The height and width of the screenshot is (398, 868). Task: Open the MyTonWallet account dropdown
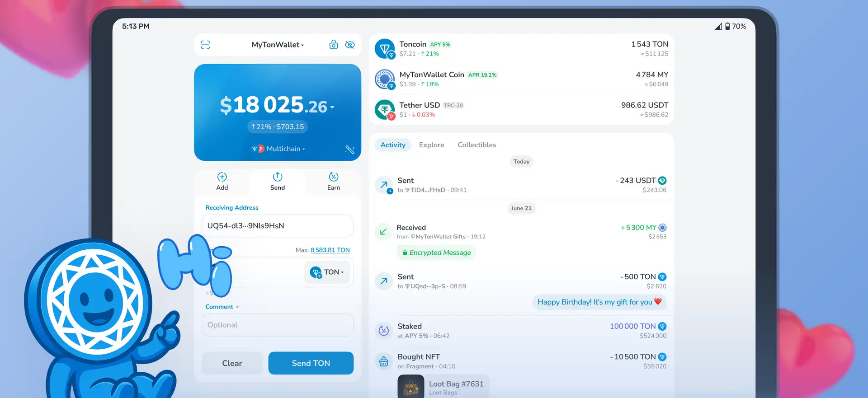click(x=278, y=45)
